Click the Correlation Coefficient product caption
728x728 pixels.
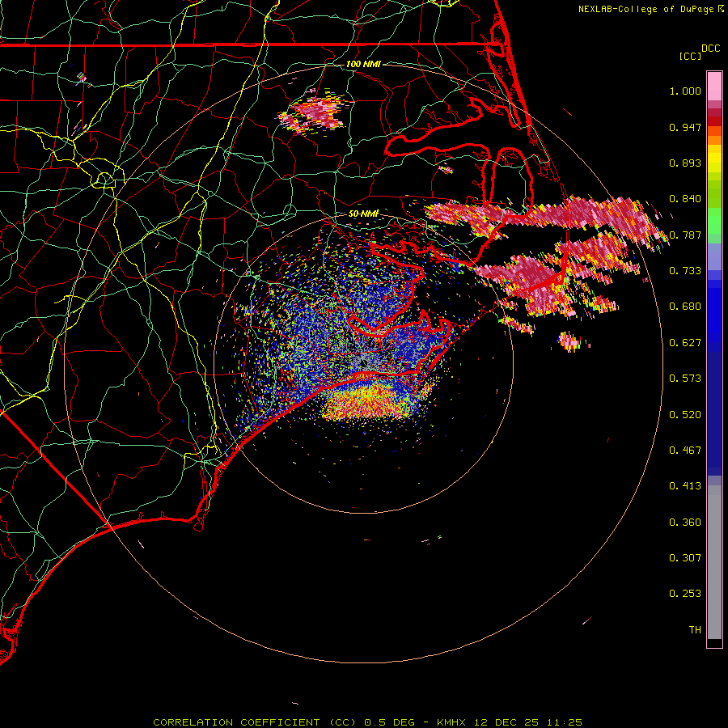click(x=367, y=722)
